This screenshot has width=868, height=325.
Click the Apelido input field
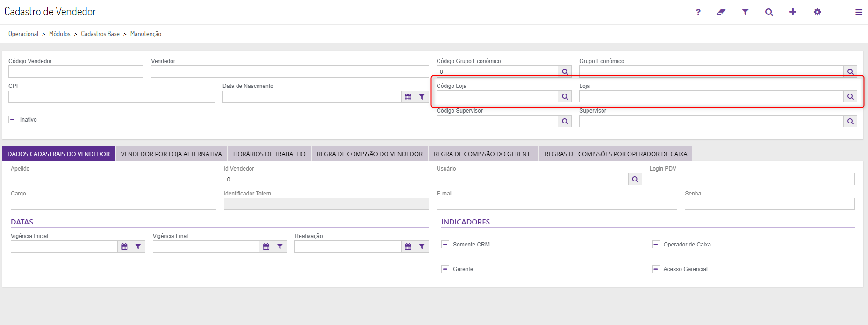(113, 179)
